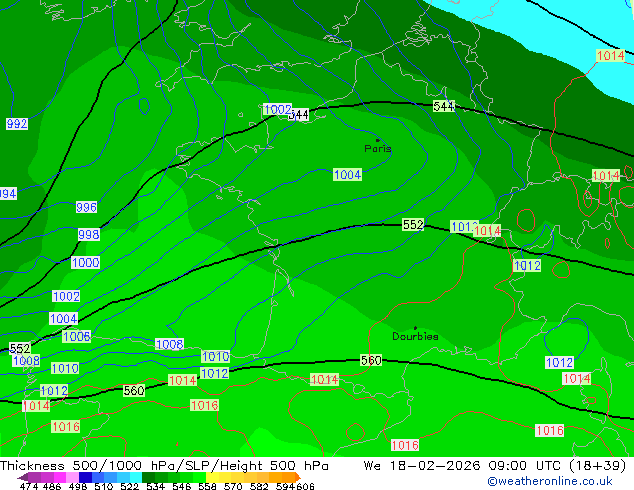Viewport: 634px width, 490px height.
Task: Click the legend value 498
Action: coord(78,486)
